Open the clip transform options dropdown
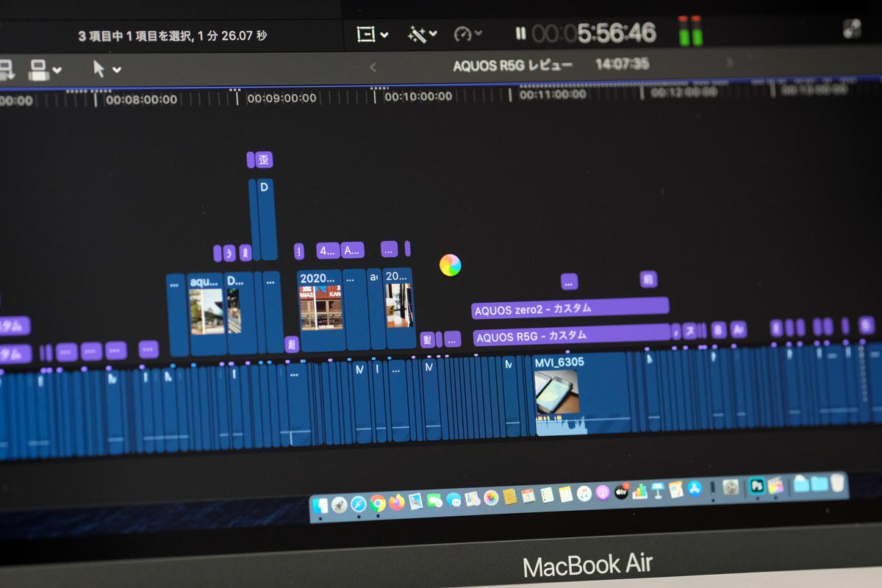 tap(373, 35)
